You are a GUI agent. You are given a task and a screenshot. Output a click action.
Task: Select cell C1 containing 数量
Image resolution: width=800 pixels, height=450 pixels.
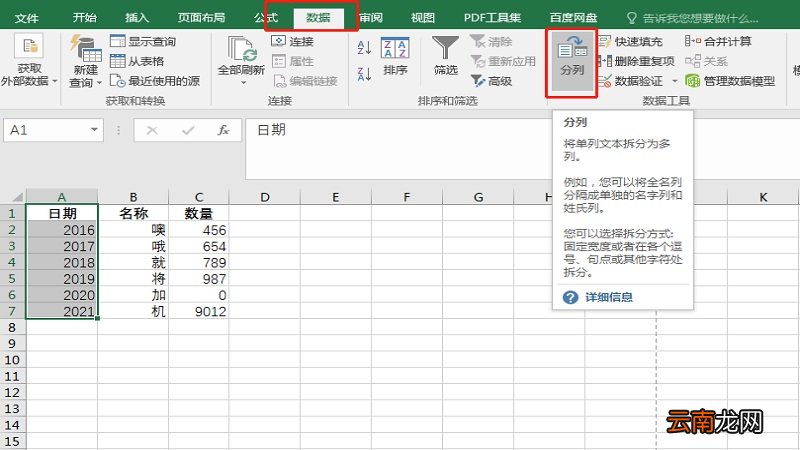199,213
